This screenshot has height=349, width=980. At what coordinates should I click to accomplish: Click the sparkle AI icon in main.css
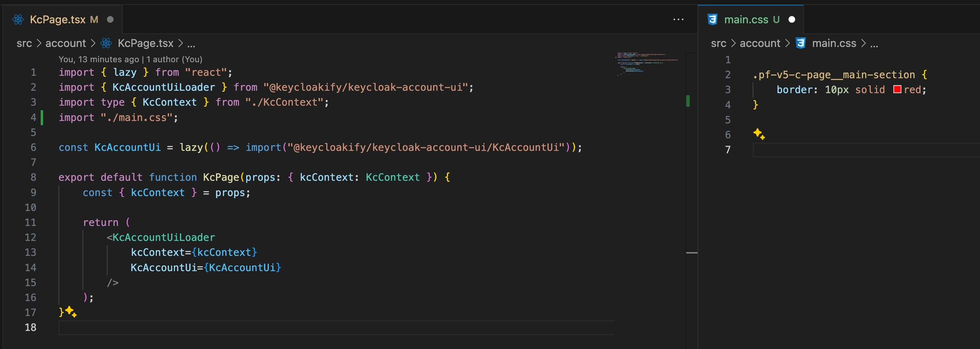(759, 134)
